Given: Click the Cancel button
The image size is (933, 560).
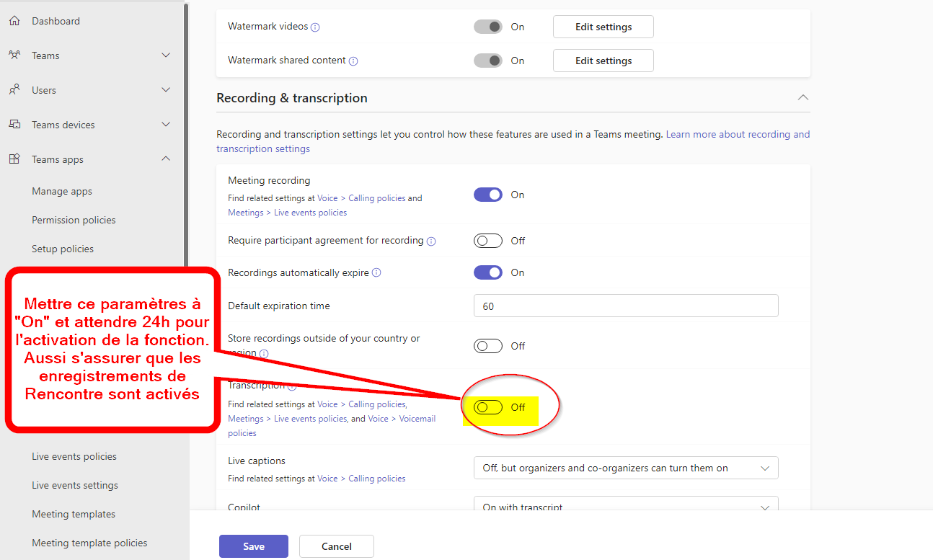Looking at the screenshot, I should [x=337, y=546].
